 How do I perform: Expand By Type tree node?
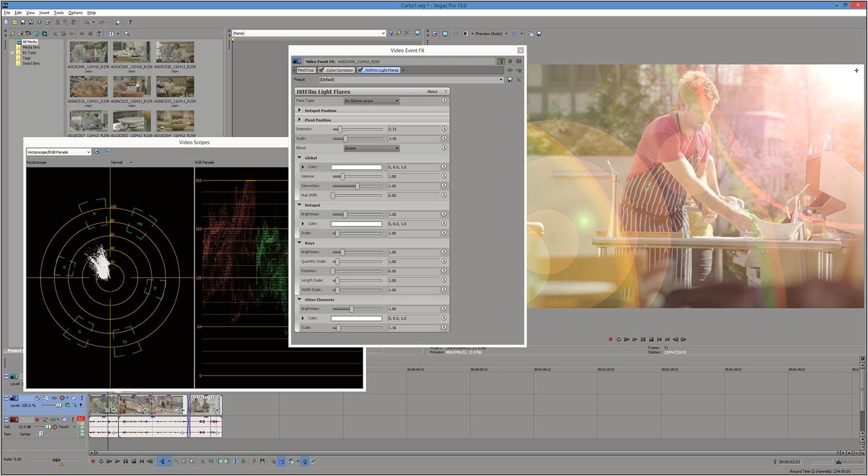pyautogui.click(x=12, y=53)
